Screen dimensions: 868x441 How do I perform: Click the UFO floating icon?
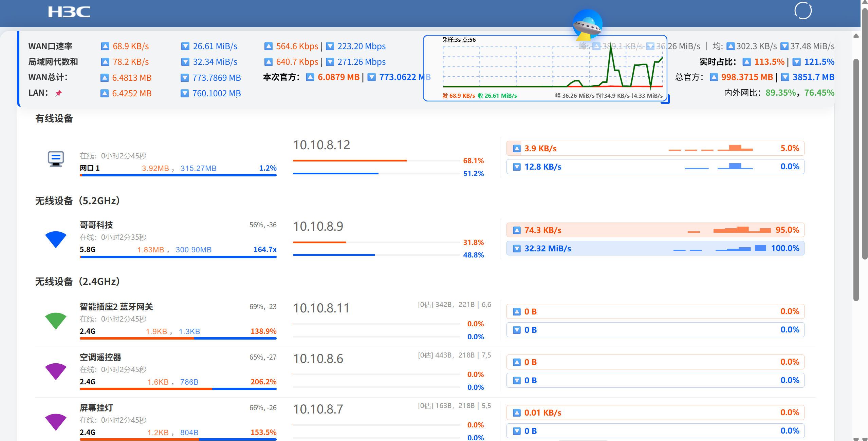pyautogui.click(x=587, y=24)
